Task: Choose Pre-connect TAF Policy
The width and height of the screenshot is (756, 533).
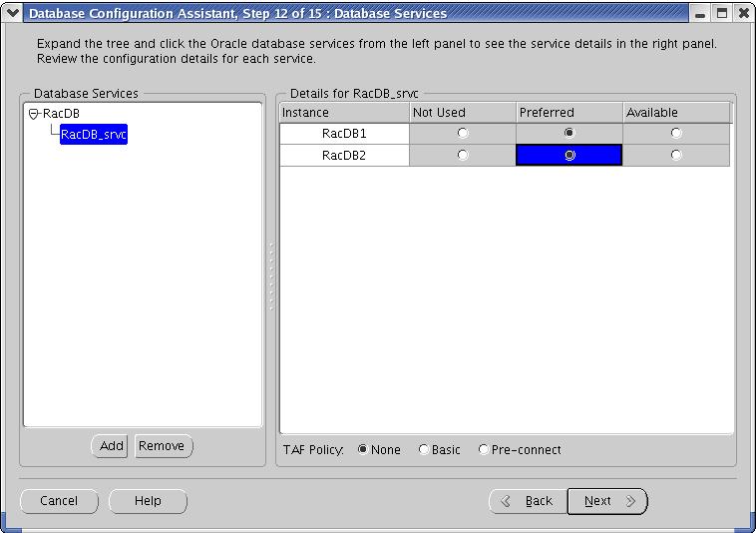Action: [484, 450]
